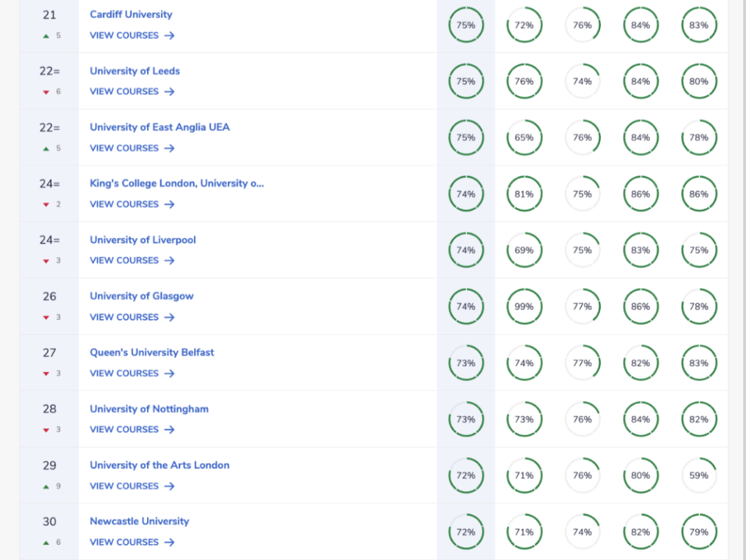
Task: Open University of Leeds page
Action: click(x=135, y=71)
